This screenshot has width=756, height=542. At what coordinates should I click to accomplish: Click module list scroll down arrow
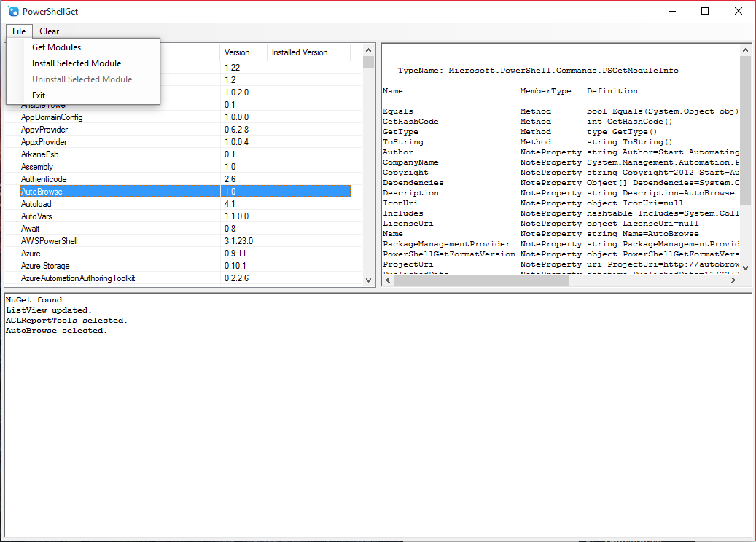click(x=369, y=280)
